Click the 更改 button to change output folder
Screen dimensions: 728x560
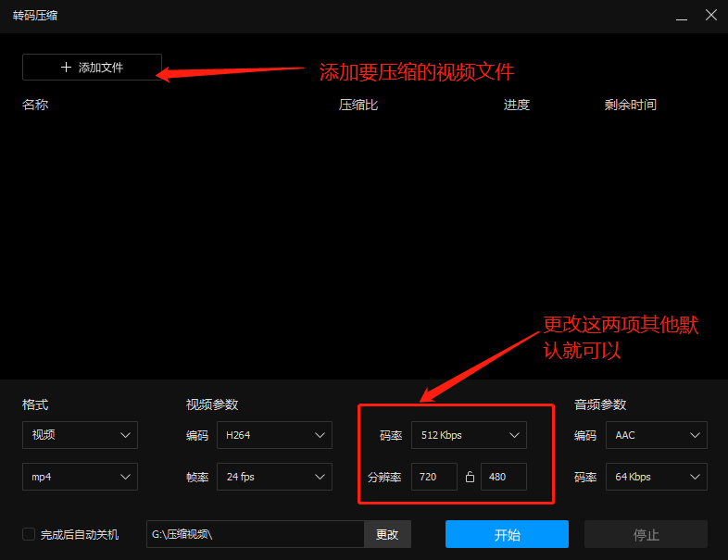pos(387,534)
